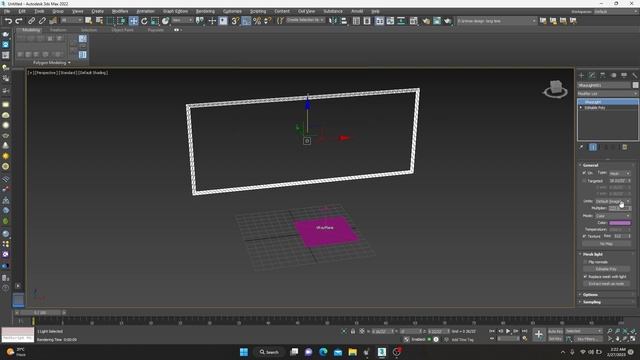This screenshot has height=360, width=640.
Task: Toggle Auto Key button
Action: tap(555, 331)
